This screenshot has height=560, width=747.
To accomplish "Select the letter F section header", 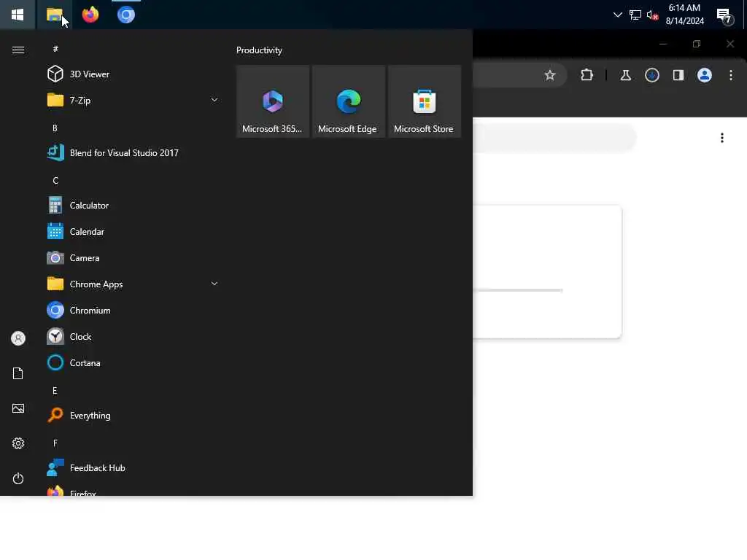I will tap(55, 443).
